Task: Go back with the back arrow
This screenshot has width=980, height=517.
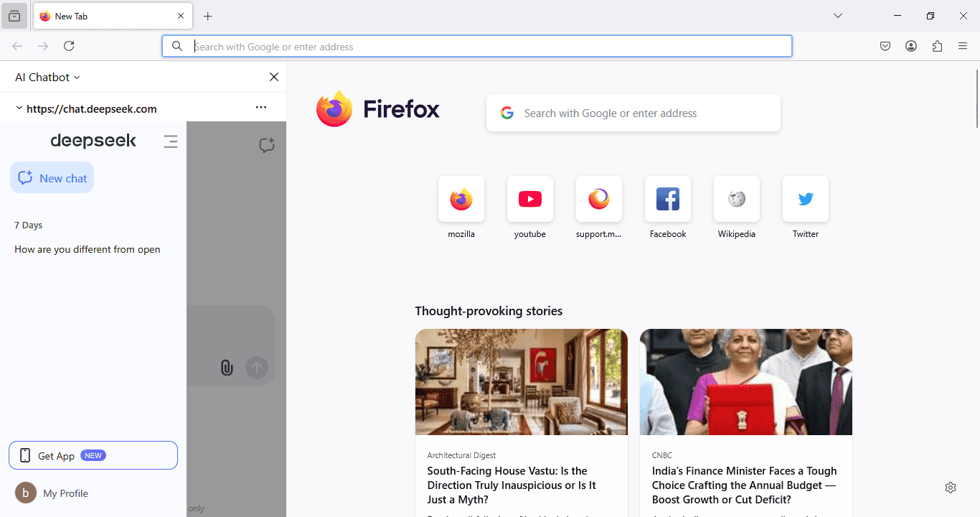Action: coord(17,46)
